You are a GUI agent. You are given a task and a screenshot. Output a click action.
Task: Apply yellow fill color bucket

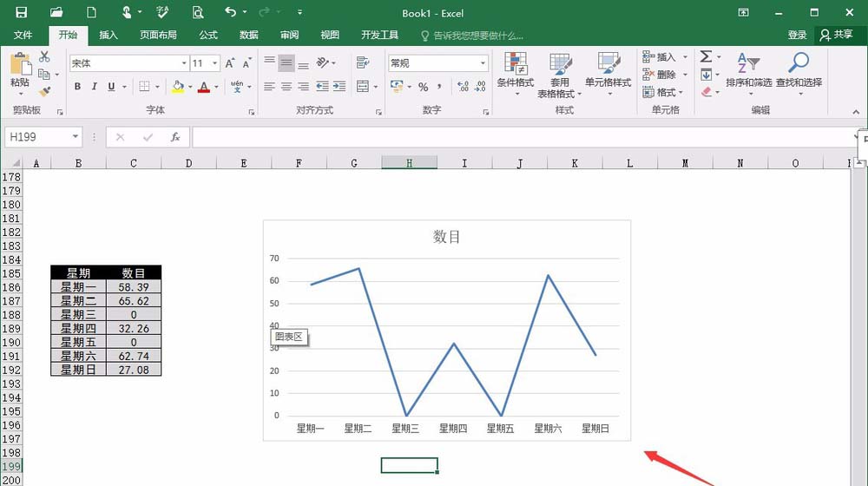[x=178, y=87]
